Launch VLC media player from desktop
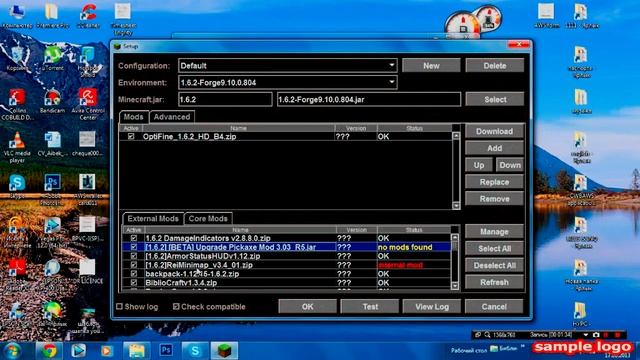Screen dimensions: 640x360 [17, 147]
